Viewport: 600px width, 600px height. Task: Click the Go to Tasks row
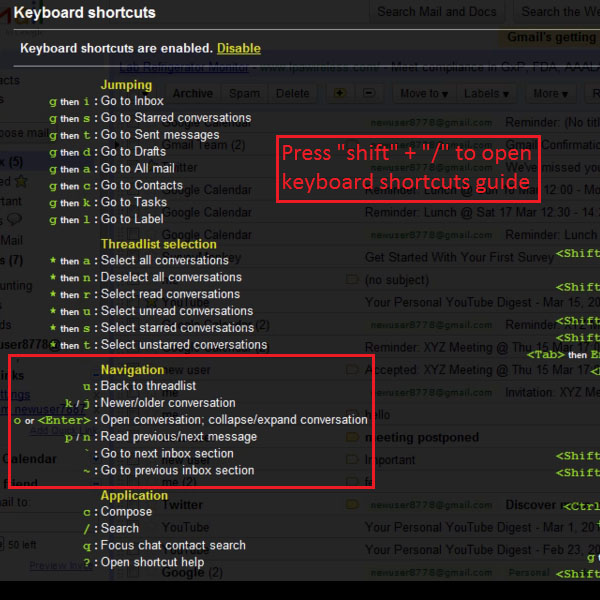[108, 202]
